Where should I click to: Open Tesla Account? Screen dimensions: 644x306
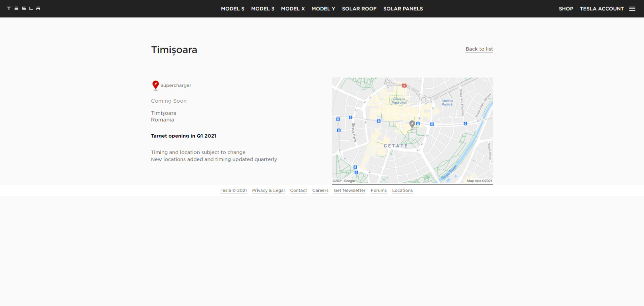pos(602,9)
